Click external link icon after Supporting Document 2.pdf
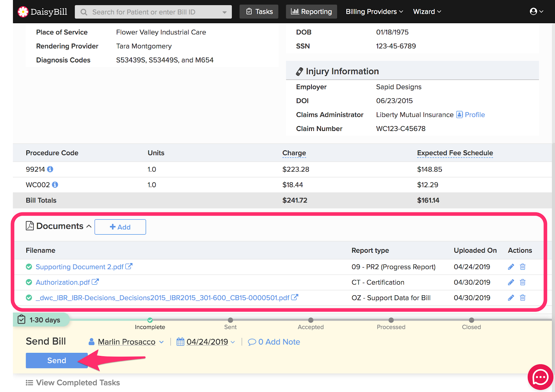The image size is (555, 392). tap(129, 266)
